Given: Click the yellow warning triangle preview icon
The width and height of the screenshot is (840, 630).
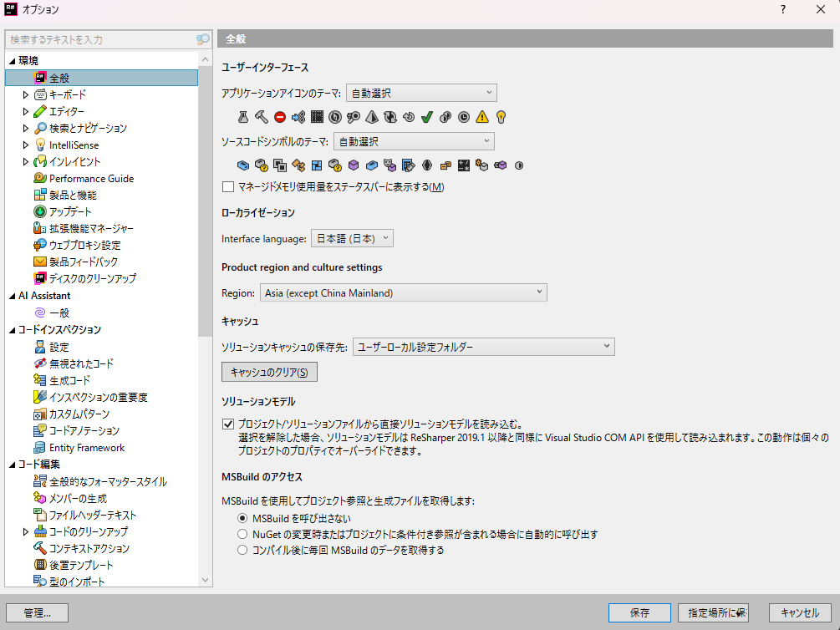Looking at the screenshot, I should (x=482, y=117).
